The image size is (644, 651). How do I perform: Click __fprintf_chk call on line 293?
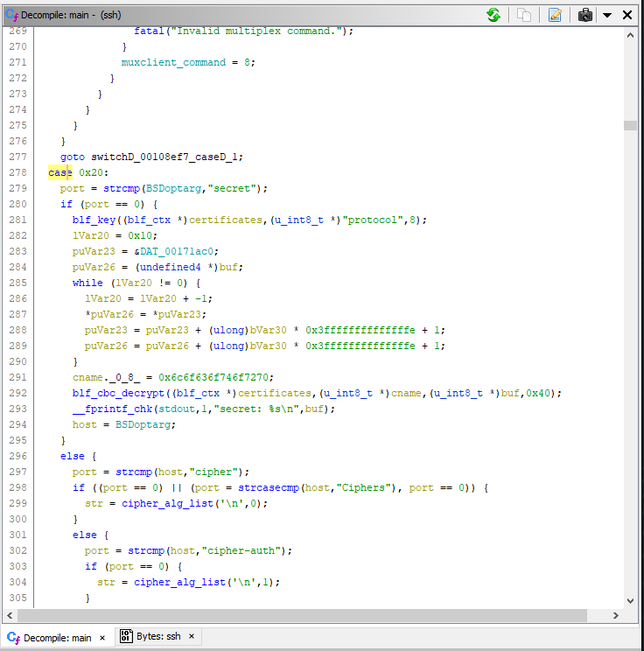[x=113, y=409]
